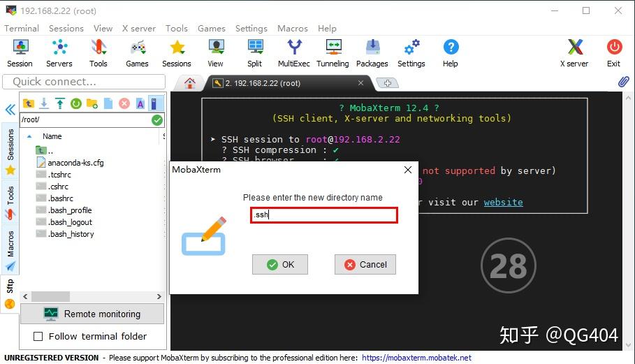This screenshot has width=635, height=364.
Task: Confirm the new directory with OK
Action: pos(280,265)
